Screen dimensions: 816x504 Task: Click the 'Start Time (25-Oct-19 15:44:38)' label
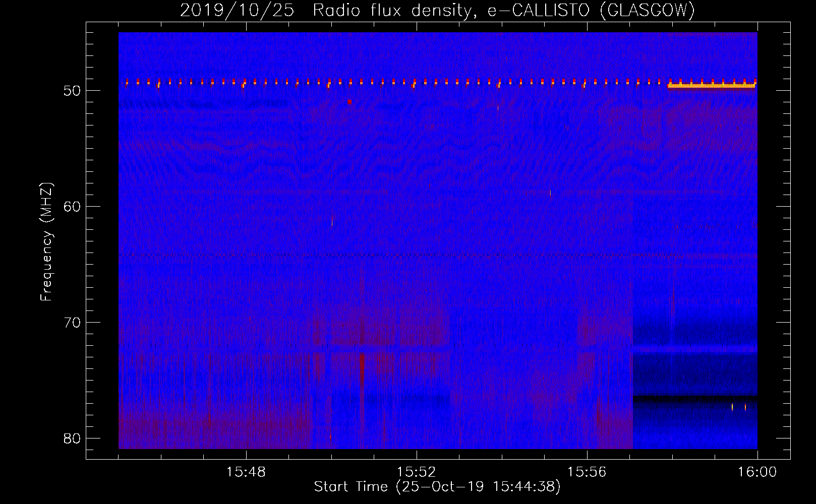(x=437, y=487)
